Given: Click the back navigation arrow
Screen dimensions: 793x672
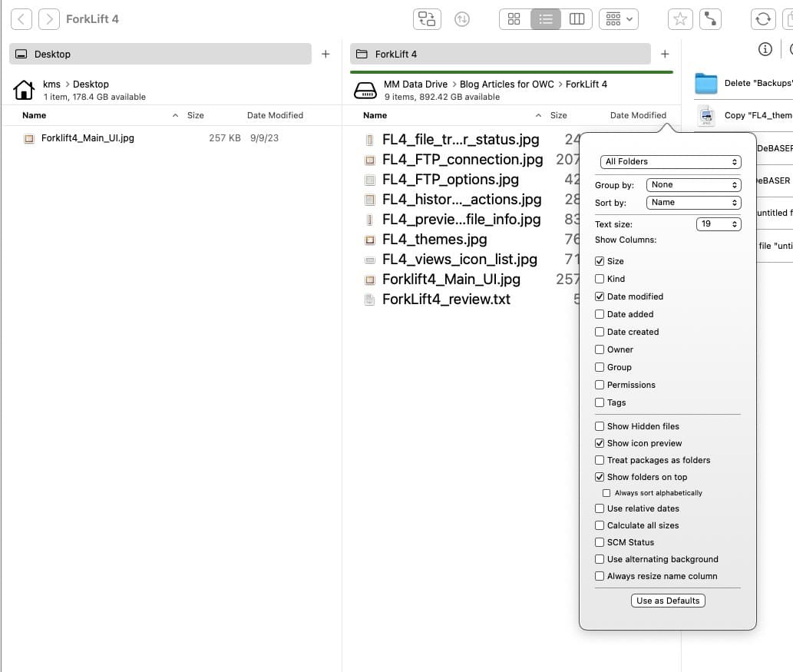Looking at the screenshot, I should [21, 18].
